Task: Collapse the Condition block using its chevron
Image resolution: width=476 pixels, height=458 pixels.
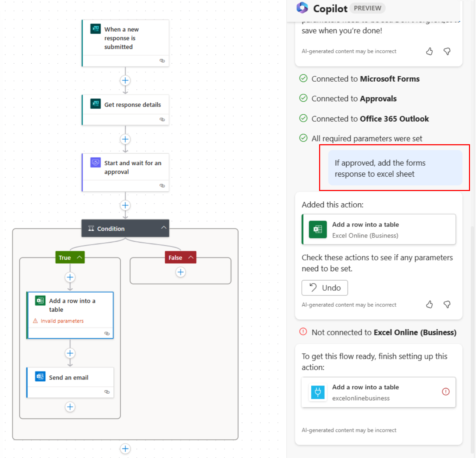Action: pos(164,228)
